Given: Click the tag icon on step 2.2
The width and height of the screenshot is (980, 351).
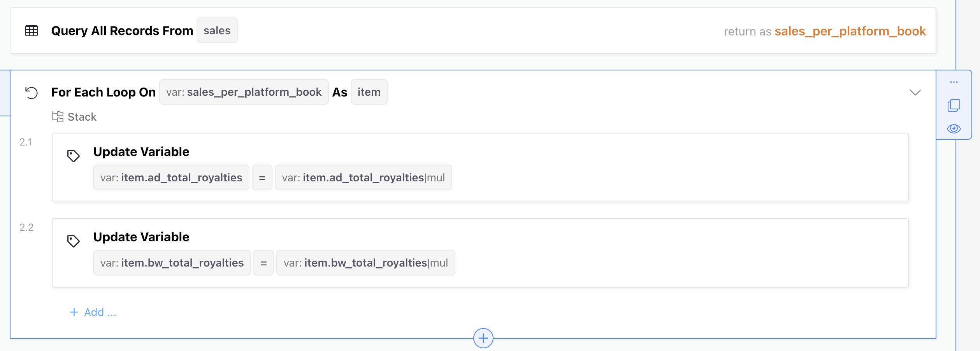Looking at the screenshot, I should [73, 241].
